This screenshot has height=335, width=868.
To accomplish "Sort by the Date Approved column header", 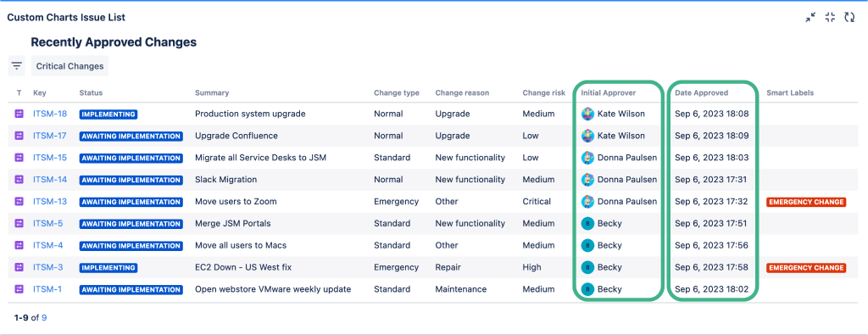I will (x=701, y=93).
